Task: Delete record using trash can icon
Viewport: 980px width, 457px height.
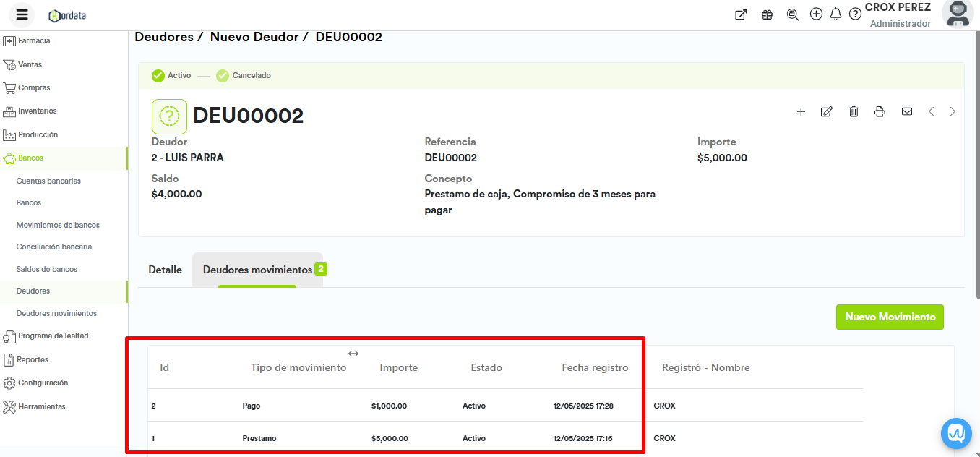Action: pyautogui.click(x=854, y=111)
